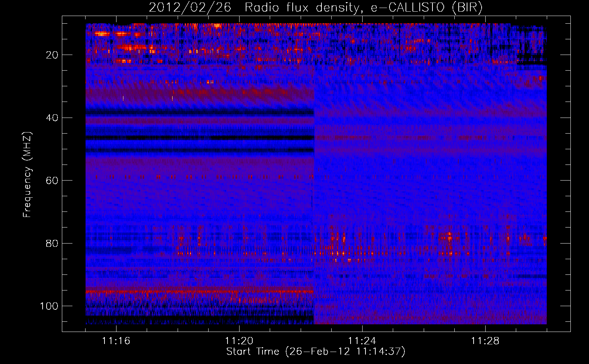
Task: Click the 60 frequency tick label
Action: [x=52, y=181]
